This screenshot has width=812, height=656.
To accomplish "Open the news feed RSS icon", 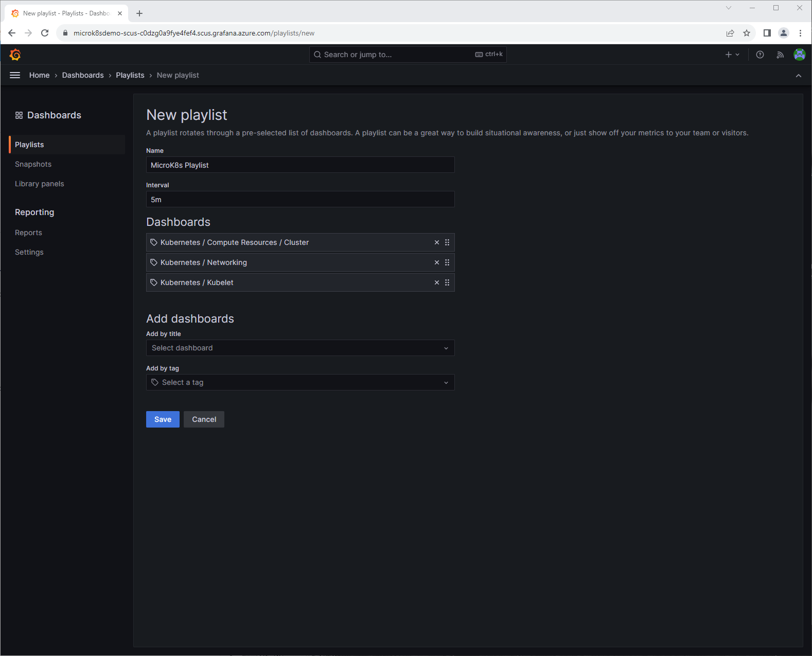I will click(780, 55).
